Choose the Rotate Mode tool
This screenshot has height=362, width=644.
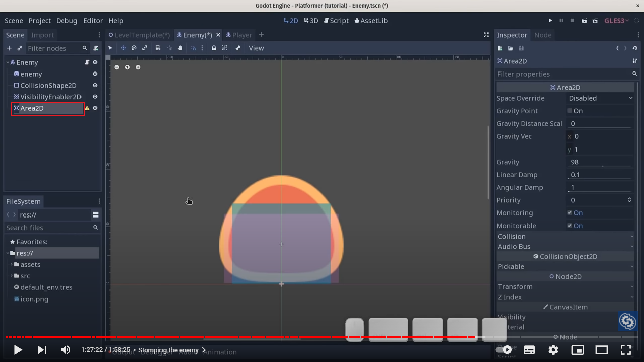pos(134,48)
